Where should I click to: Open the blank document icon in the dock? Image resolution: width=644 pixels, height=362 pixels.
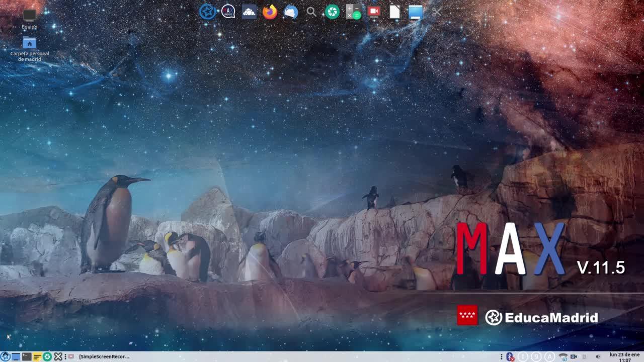pyautogui.click(x=394, y=12)
